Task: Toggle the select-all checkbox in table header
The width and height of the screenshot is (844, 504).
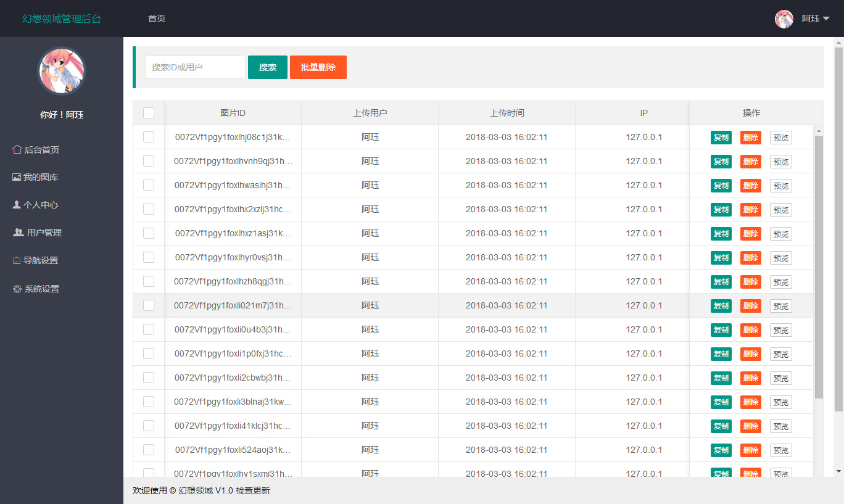Action: 149,113
